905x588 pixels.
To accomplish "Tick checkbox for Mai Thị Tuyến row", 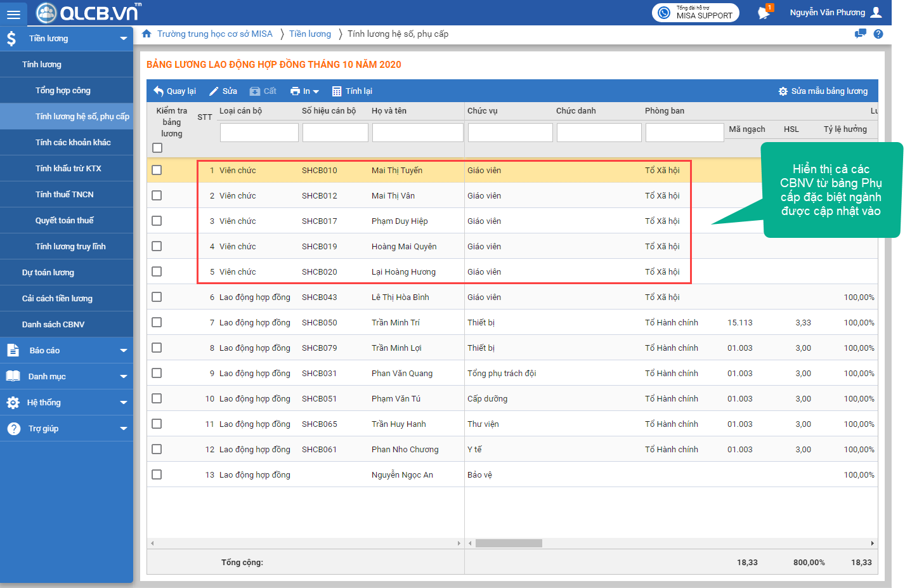I will coord(157,170).
